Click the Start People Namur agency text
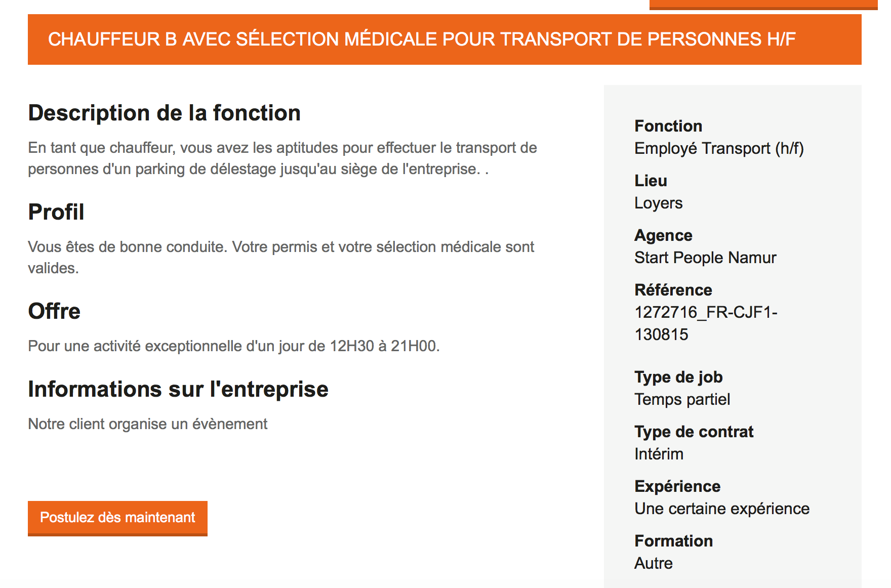The height and width of the screenshot is (588, 891). 705,258
